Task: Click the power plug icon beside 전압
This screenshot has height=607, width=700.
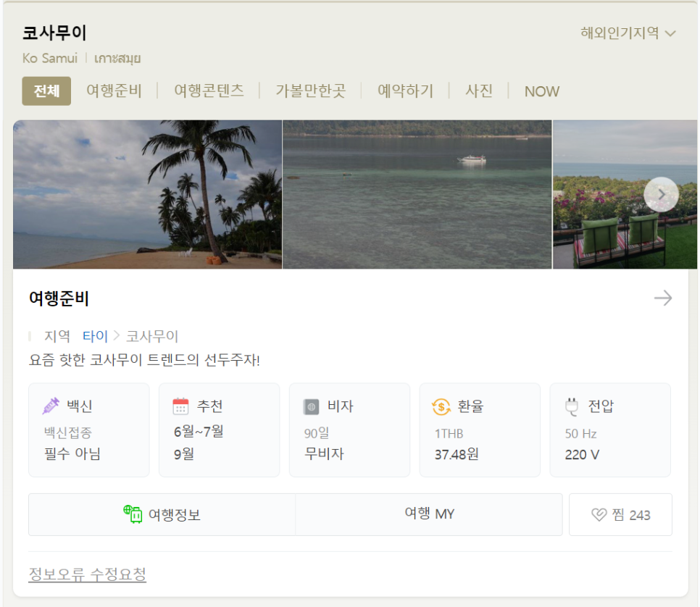Action: click(x=572, y=406)
